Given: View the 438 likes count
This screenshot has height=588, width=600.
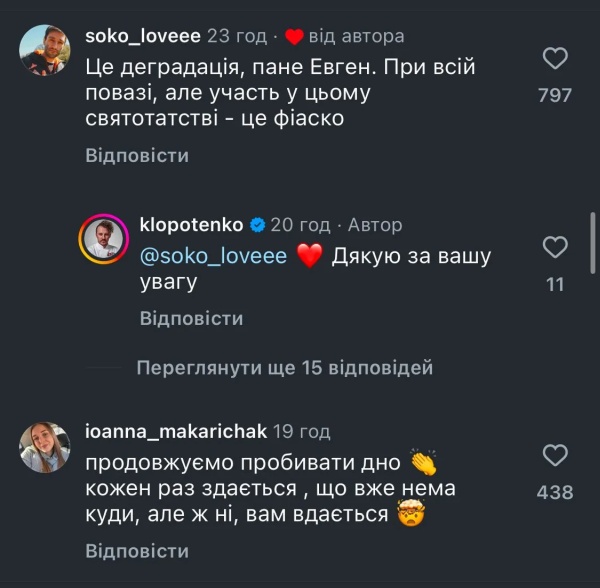Looking at the screenshot, I should click(x=555, y=492).
